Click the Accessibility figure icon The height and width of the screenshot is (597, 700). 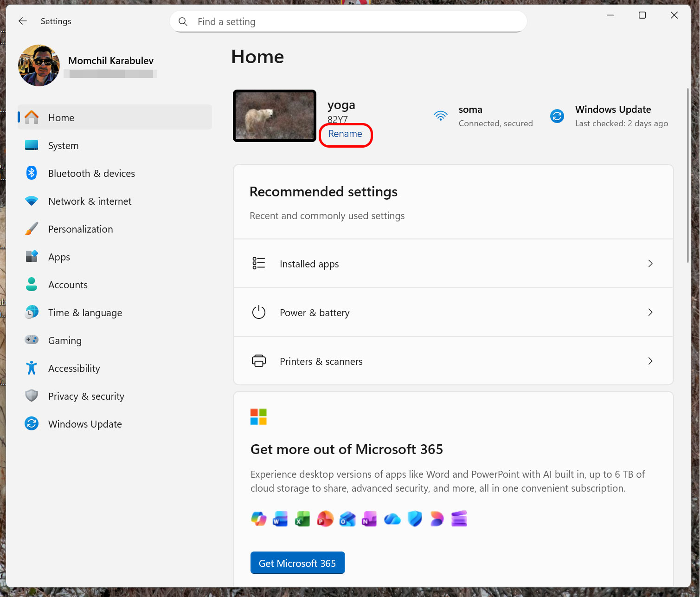pyautogui.click(x=32, y=368)
